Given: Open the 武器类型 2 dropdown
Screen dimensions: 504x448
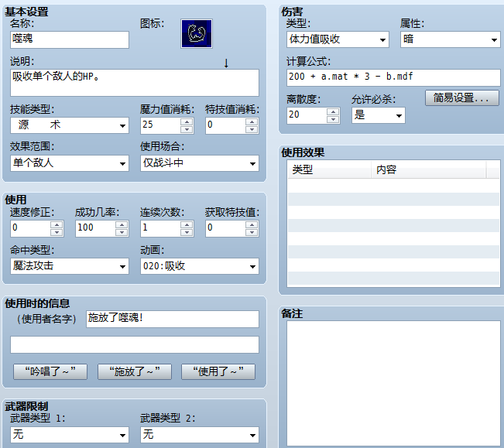Looking at the screenshot, I should [x=199, y=435].
